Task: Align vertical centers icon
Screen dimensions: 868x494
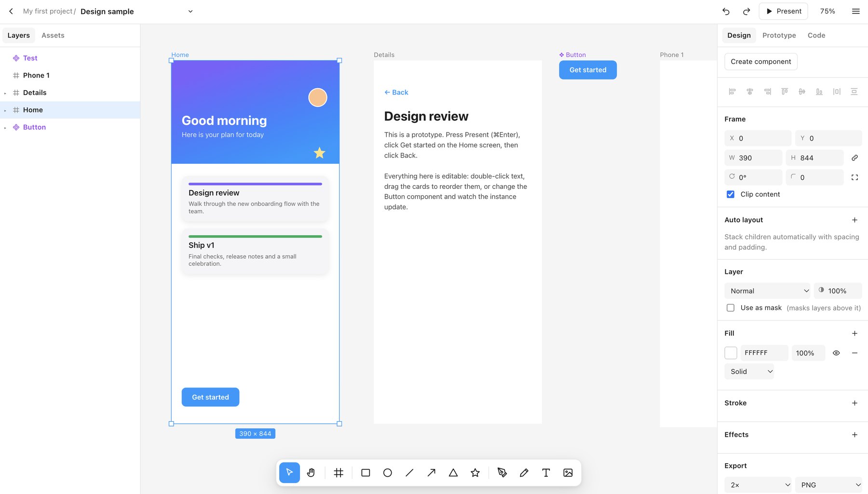Action: click(x=802, y=92)
